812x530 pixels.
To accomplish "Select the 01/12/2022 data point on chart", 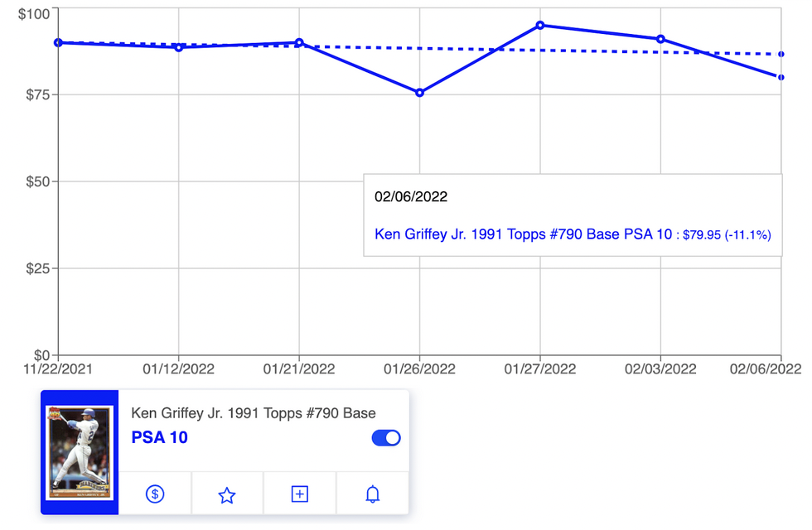I will tap(179, 47).
